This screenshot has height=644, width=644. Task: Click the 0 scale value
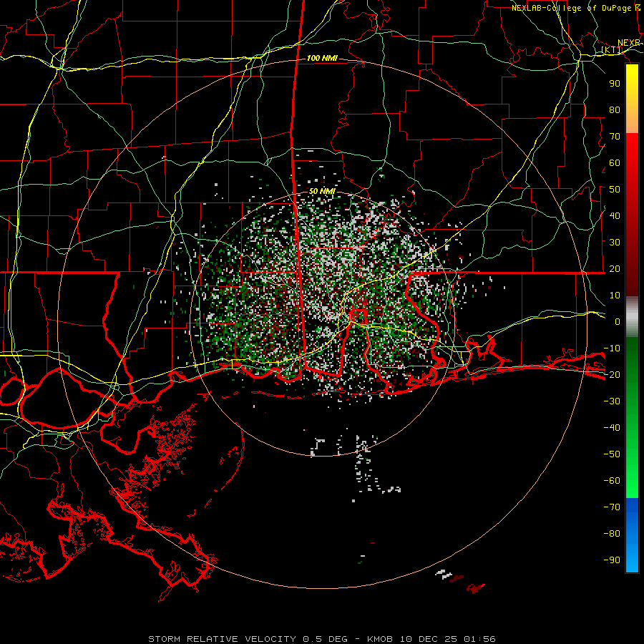pyautogui.click(x=618, y=321)
